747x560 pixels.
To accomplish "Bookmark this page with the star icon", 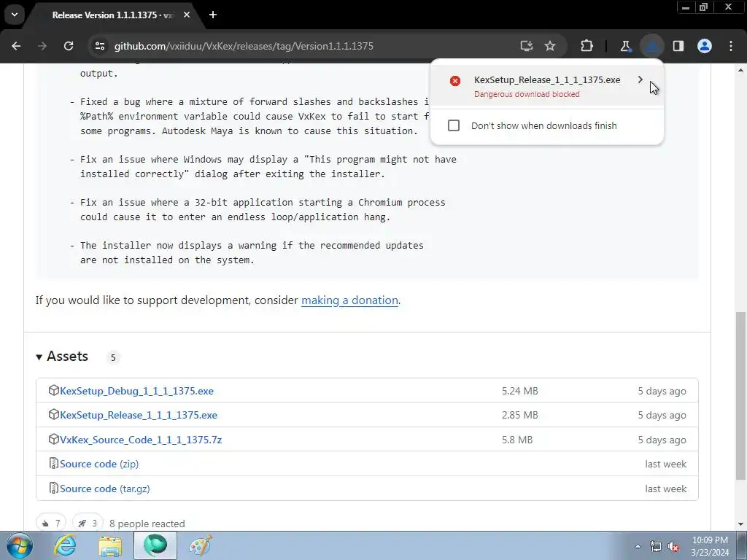I will click(x=550, y=46).
